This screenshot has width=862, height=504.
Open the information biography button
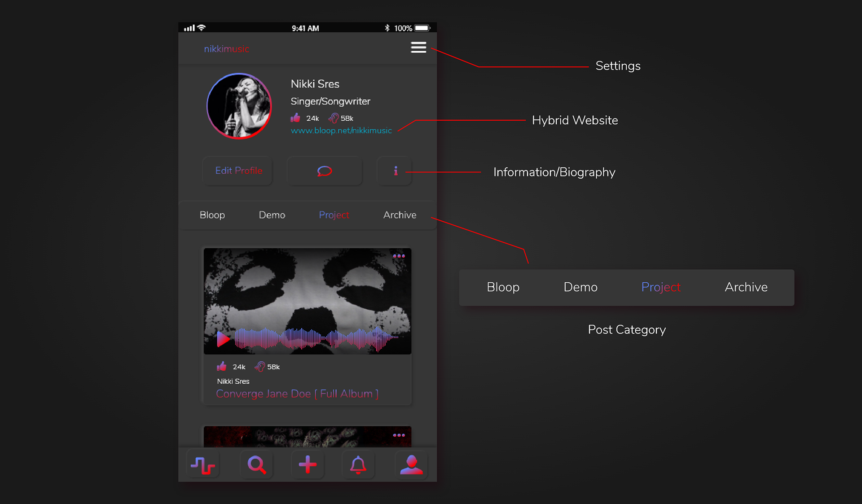[395, 171]
